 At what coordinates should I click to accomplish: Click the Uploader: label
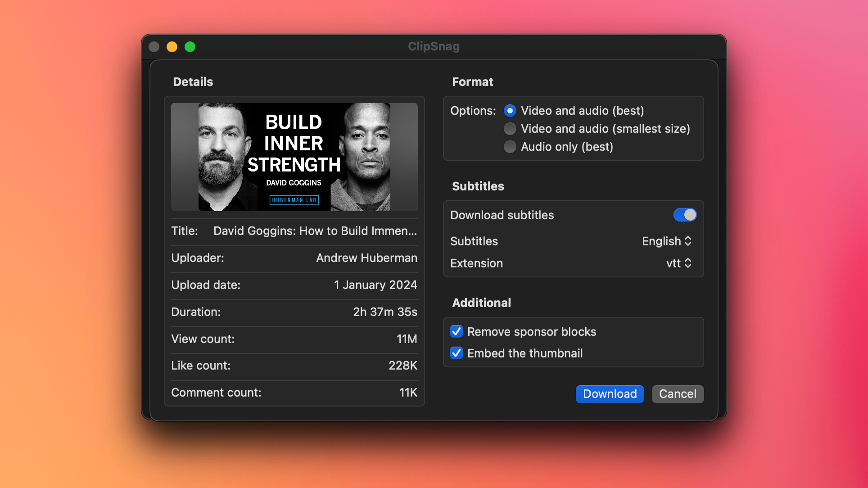[x=198, y=258]
